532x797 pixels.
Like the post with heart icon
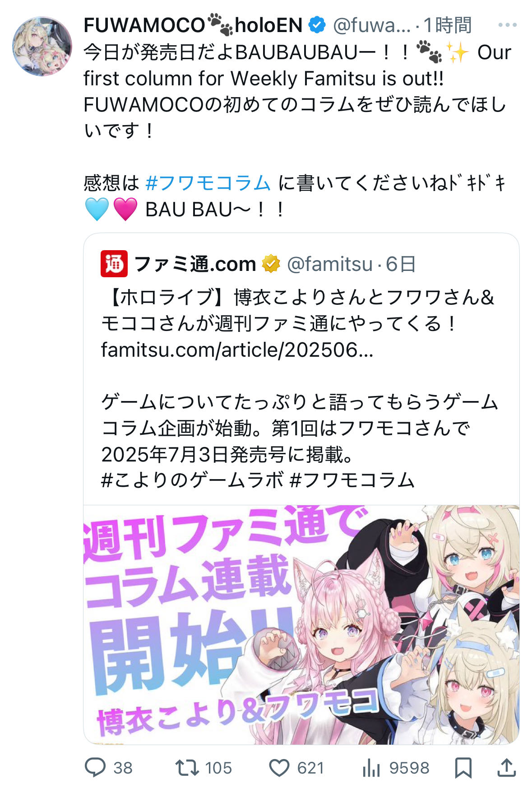pyautogui.click(x=279, y=768)
